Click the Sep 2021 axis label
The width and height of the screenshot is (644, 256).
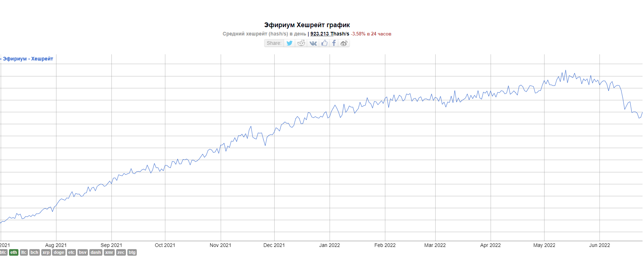[111, 245]
